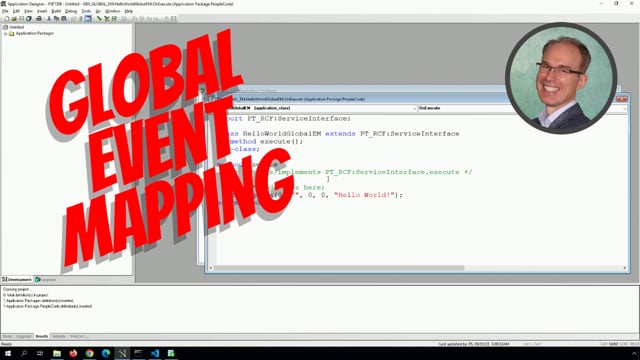This screenshot has width=640, height=360.
Task: Open the Debug menu
Action: (71, 11)
